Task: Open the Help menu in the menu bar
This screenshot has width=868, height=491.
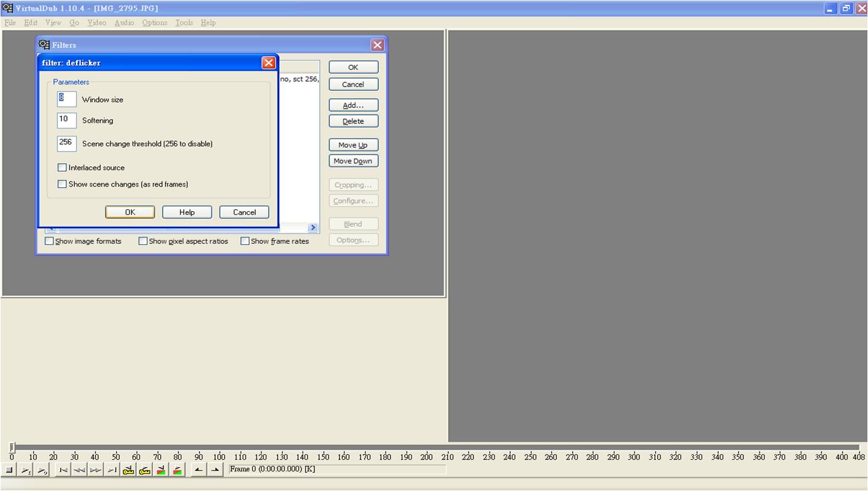Action: coord(208,23)
